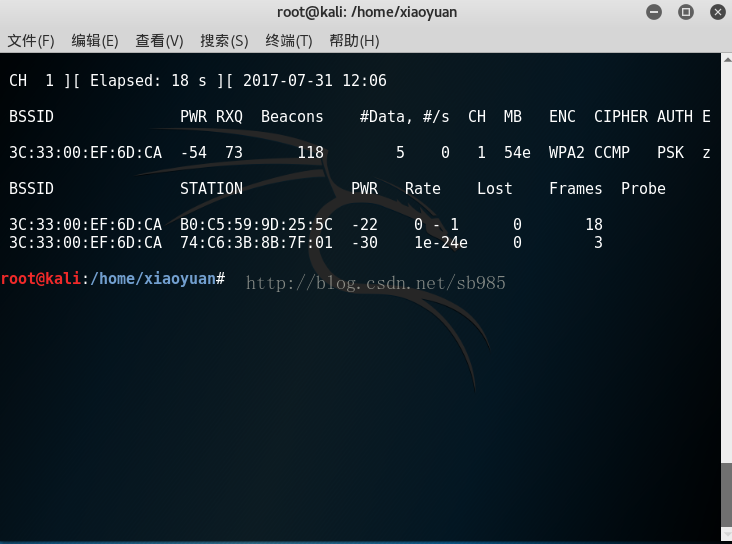Click the 54e MB value

click(x=517, y=152)
